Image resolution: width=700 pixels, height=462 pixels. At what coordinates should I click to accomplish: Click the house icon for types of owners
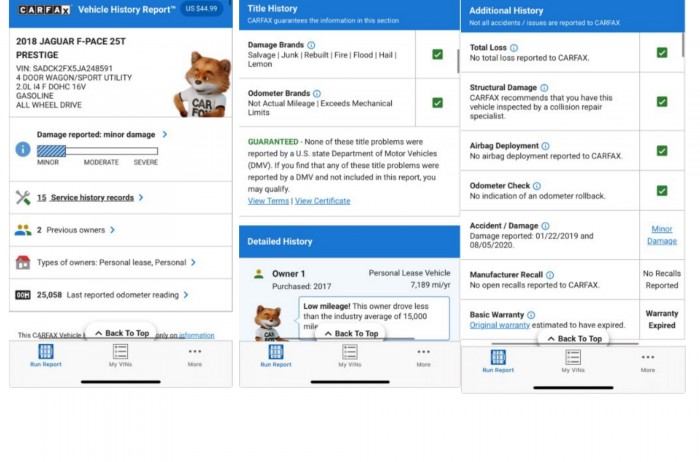[x=23, y=262]
